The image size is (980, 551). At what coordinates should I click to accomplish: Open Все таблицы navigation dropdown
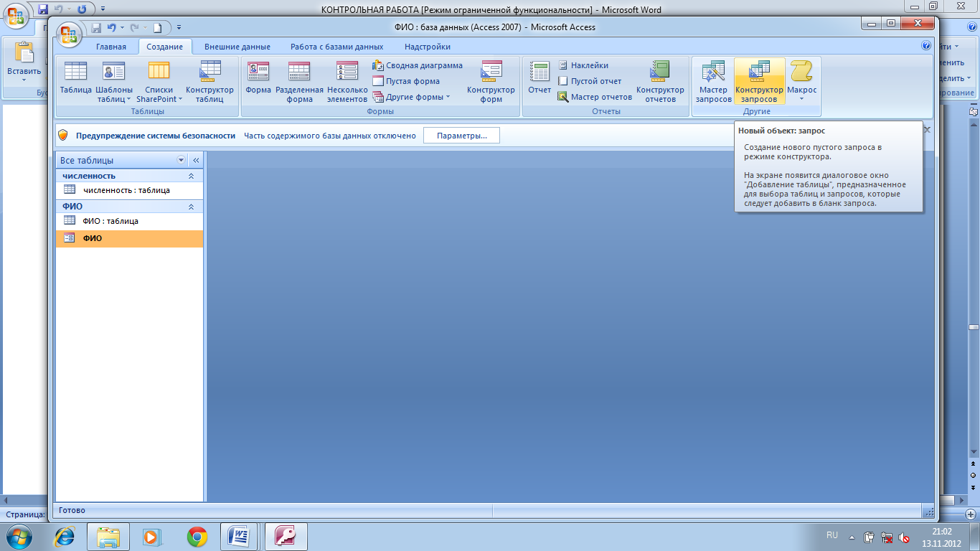coord(181,161)
